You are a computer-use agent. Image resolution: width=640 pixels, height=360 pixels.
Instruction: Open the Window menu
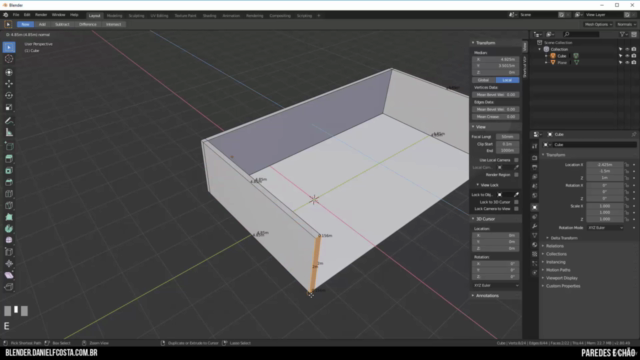tap(58, 15)
